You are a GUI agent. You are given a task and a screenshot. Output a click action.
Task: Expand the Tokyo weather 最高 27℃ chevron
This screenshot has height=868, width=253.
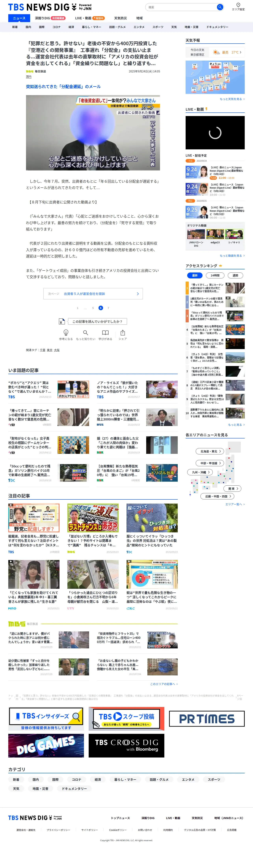click(241, 52)
